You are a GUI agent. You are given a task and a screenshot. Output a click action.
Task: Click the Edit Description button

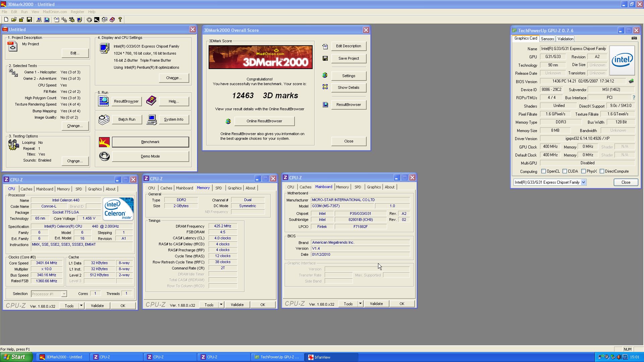point(348,46)
